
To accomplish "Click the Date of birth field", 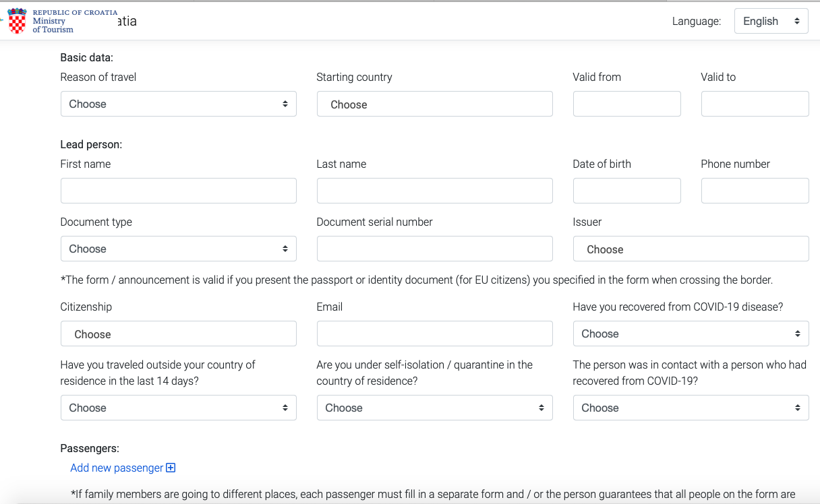I will [x=626, y=191].
